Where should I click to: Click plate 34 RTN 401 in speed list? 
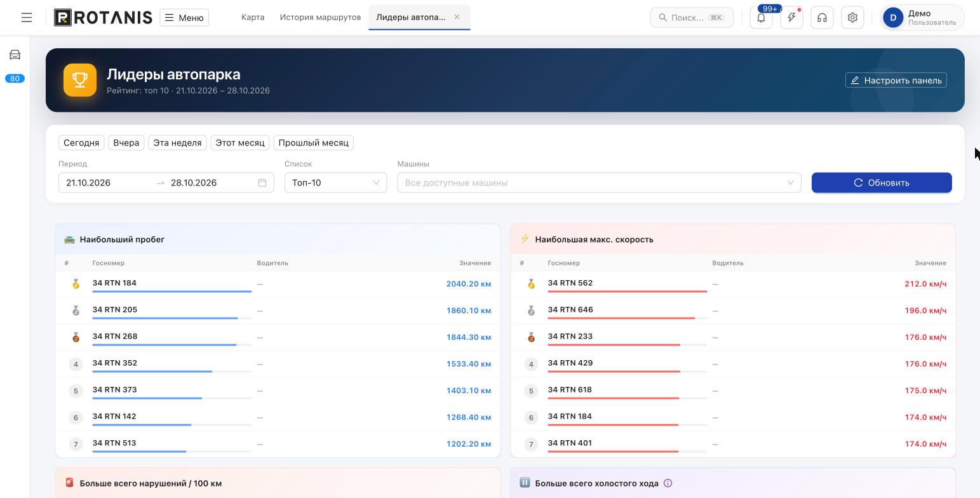click(x=570, y=443)
